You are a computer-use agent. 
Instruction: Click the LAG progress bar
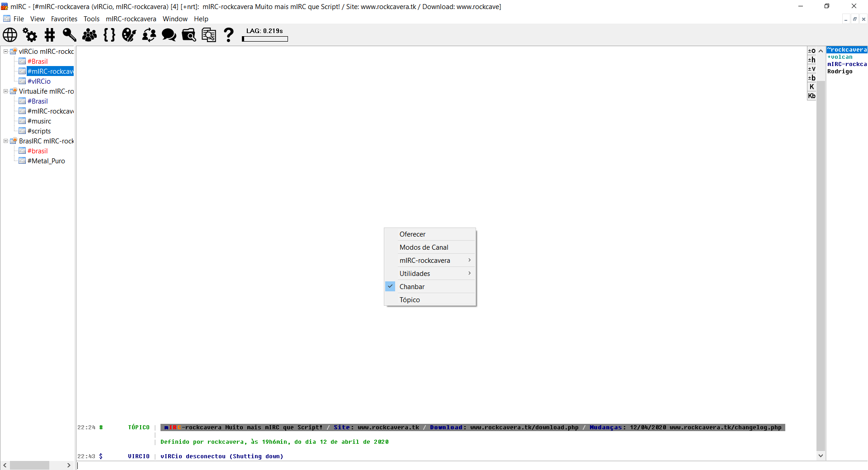(x=265, y=39)
